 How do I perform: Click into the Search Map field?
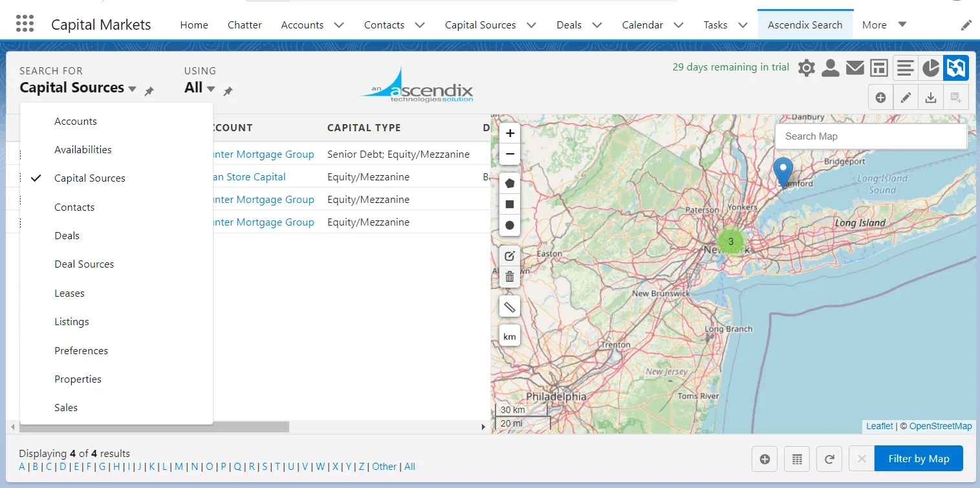click(871, 136)
